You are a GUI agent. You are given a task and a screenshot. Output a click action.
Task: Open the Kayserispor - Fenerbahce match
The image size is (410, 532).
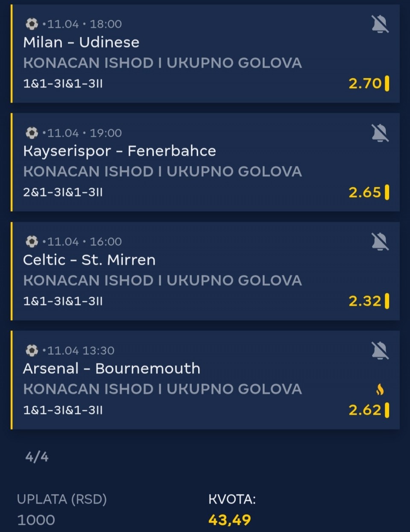click(120, 151)
